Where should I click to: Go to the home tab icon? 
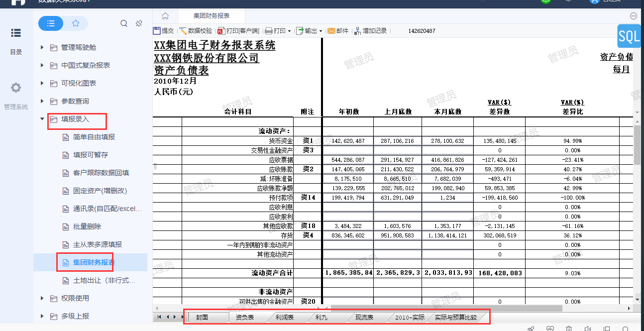[x=165, y=16]
